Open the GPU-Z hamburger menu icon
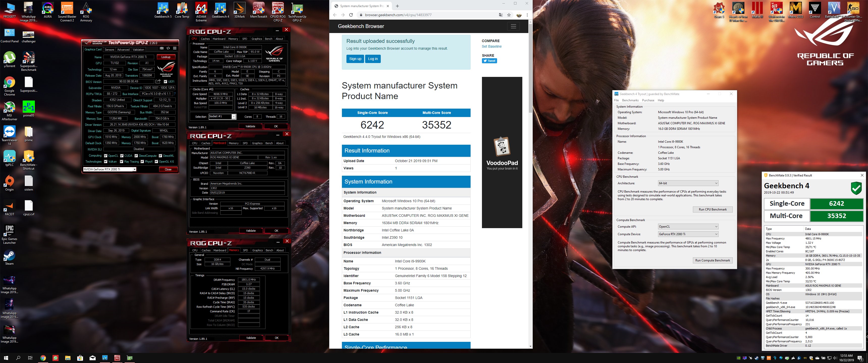868x363 pixels. [175, 48]
